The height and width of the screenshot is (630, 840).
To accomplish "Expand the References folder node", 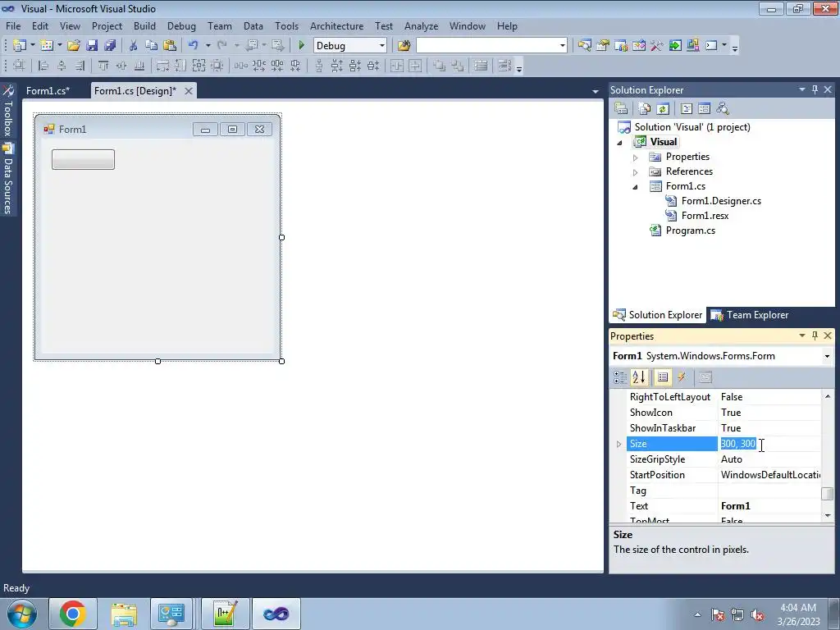I will click(x=636, y=172).
